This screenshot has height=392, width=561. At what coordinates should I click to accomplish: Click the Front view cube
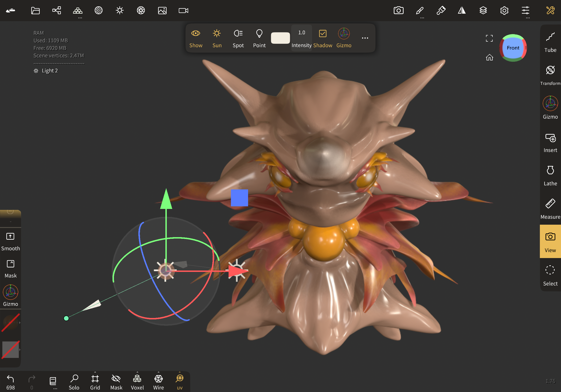pos(513,48)
